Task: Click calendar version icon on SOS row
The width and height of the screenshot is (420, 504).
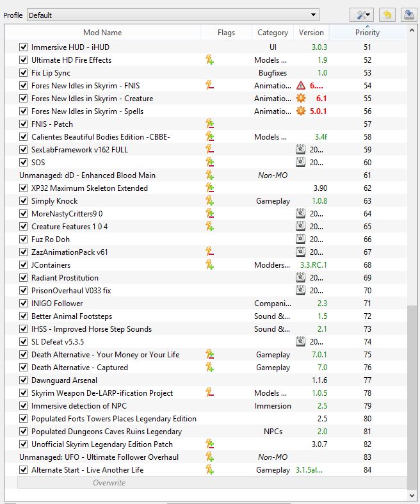Action: [x=300, y=163]
